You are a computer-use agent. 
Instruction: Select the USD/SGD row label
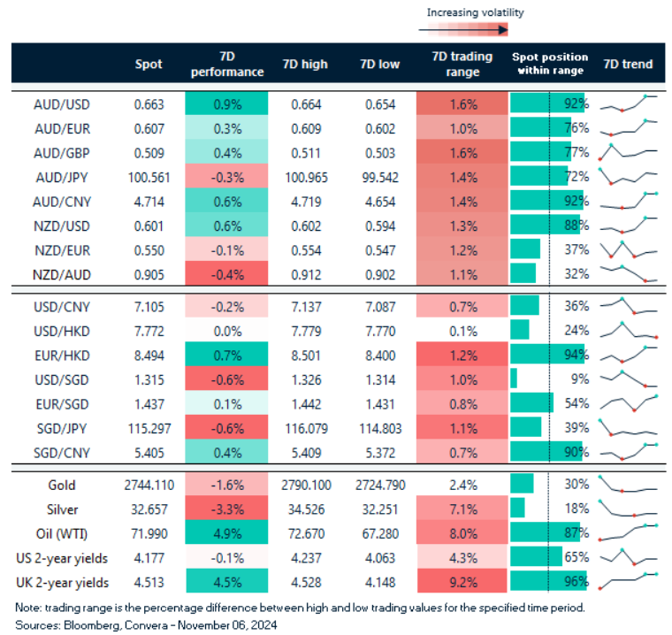coord(62,380)
